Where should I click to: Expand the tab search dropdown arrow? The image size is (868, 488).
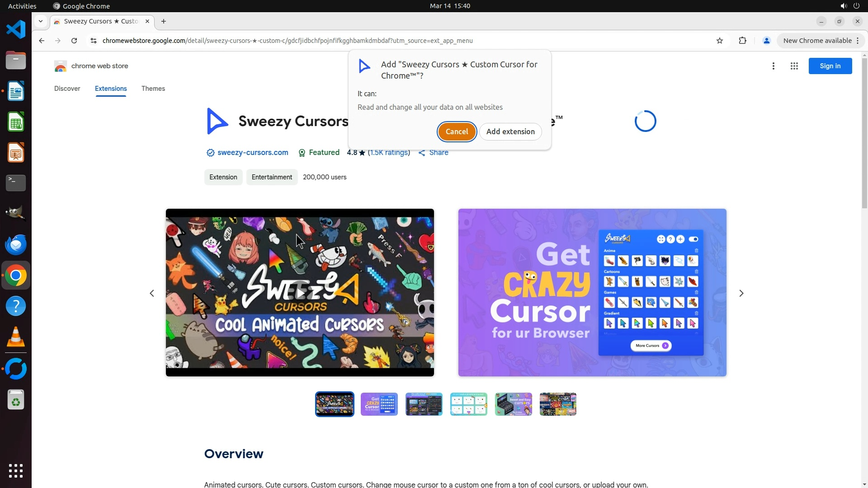(41, 21)
